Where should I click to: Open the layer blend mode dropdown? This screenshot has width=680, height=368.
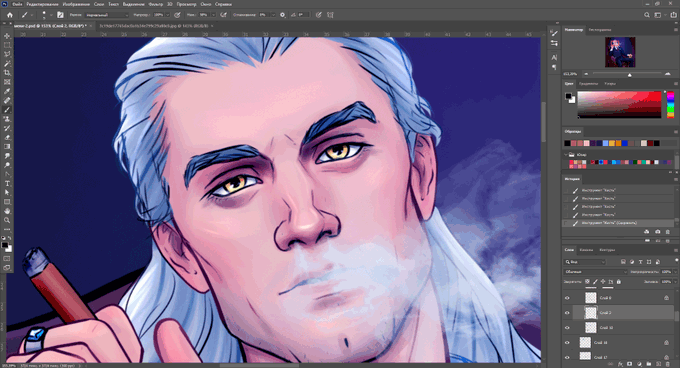[x=595, y=272]
